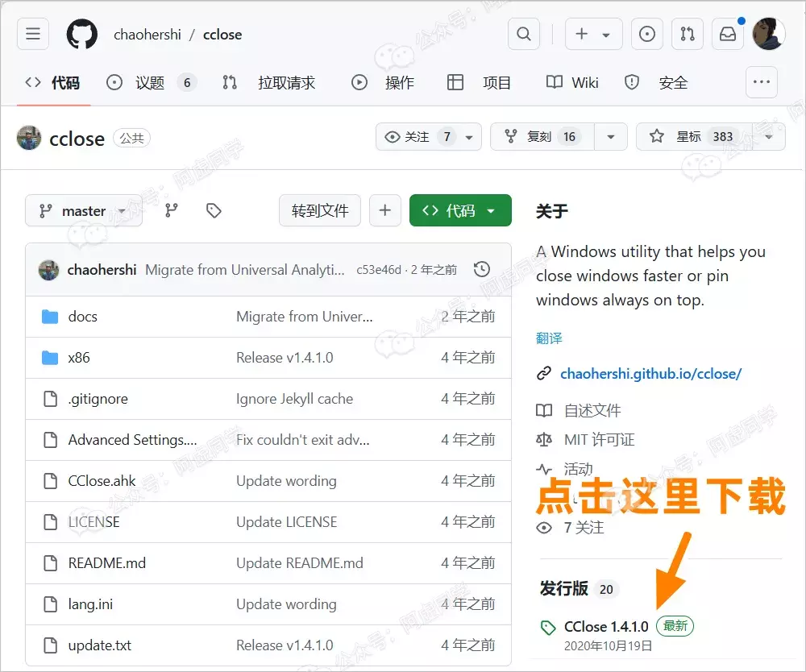Open the CClose 1.4.1.0 latest release

[606, 627]
